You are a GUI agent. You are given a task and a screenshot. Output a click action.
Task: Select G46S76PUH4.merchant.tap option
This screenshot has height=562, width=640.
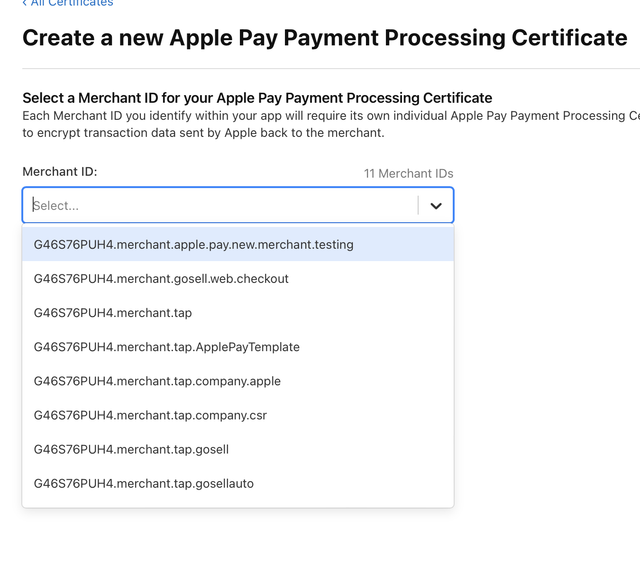(x=238, y=313)
